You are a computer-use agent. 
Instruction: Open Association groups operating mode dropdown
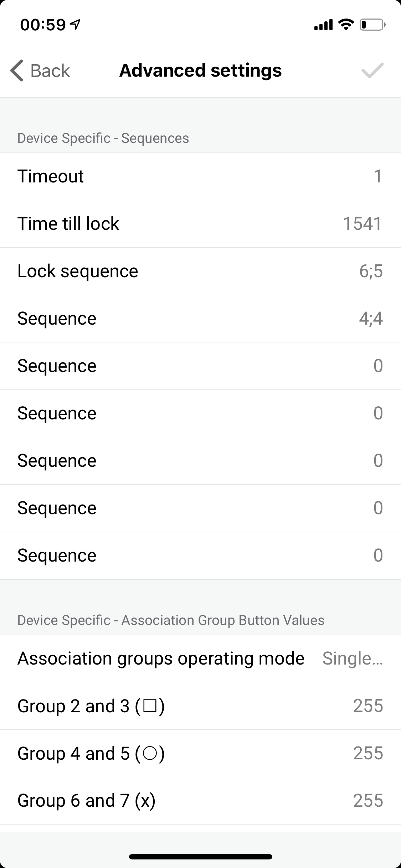point(352,658)
